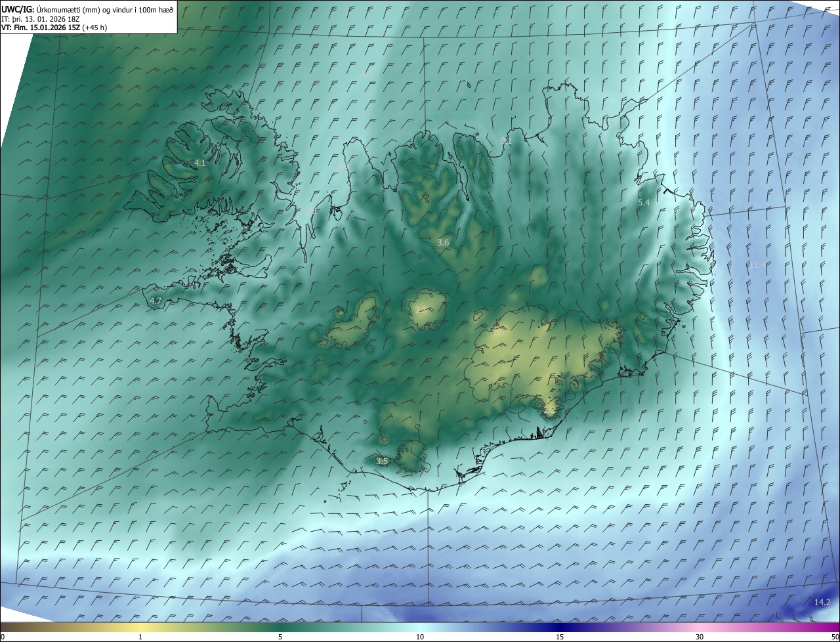Select the 14.2 value in the lower right corner
Screen dimensions: 840x642
click(822, 603)
